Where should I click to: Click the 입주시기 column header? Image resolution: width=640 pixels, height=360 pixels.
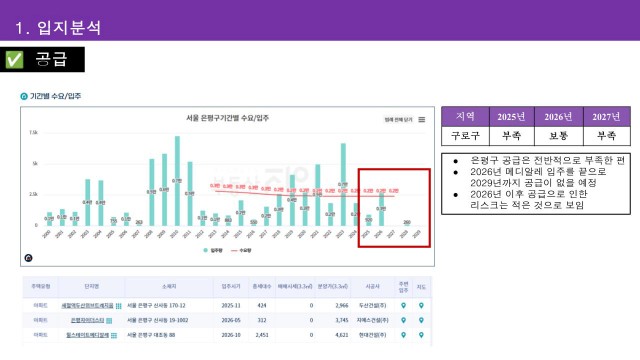point(231,287)
